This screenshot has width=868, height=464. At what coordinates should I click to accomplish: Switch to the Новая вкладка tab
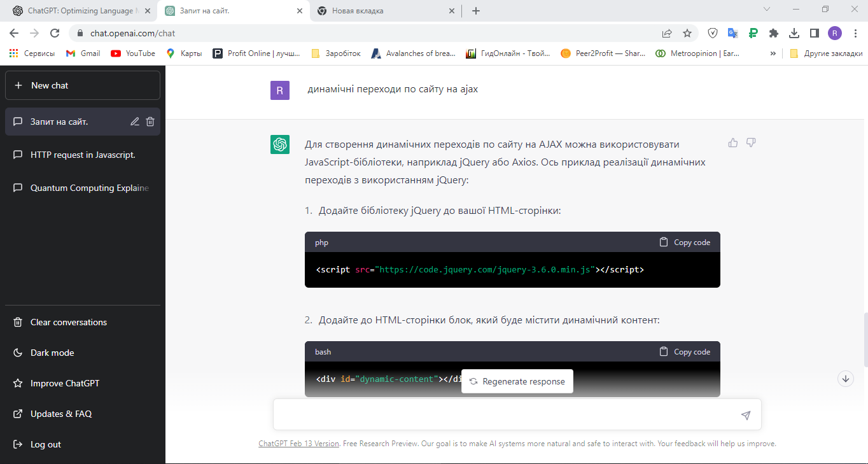(x=382, y=11)
